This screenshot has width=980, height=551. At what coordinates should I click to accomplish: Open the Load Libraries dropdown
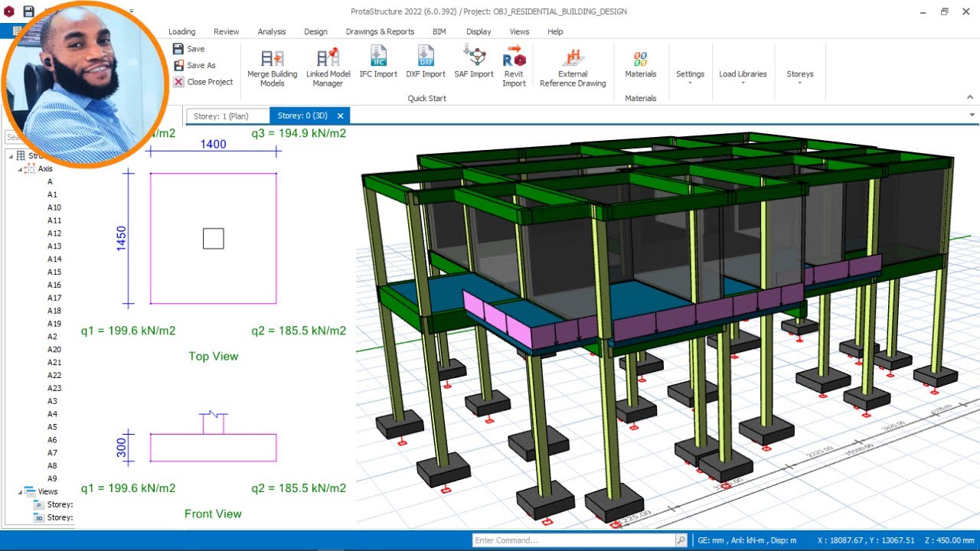[743, 76]
